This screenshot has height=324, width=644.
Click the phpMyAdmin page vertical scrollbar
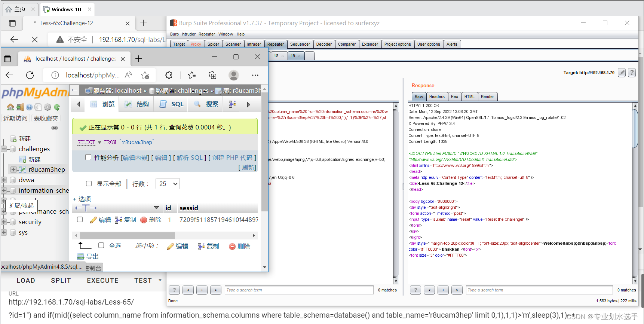[x=264, y=152]
